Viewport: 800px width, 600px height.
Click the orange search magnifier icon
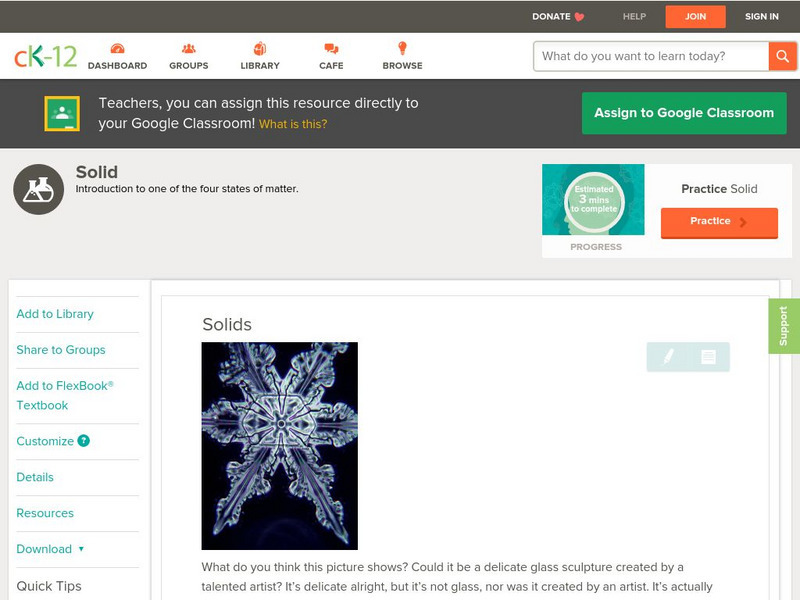[782, 56]
